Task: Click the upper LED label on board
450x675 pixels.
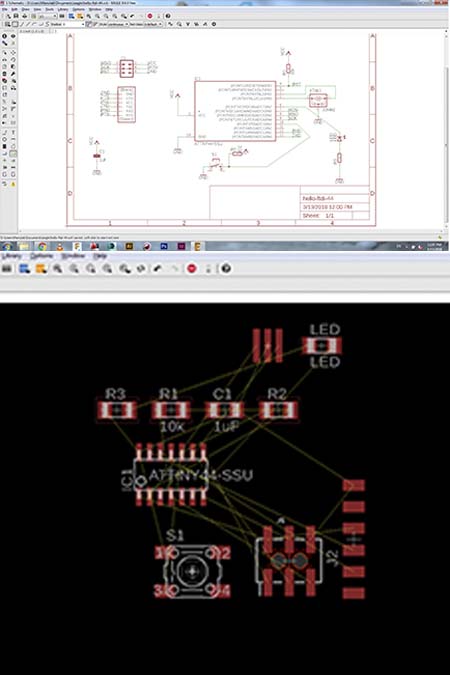Action: click(x=325, y=330)
